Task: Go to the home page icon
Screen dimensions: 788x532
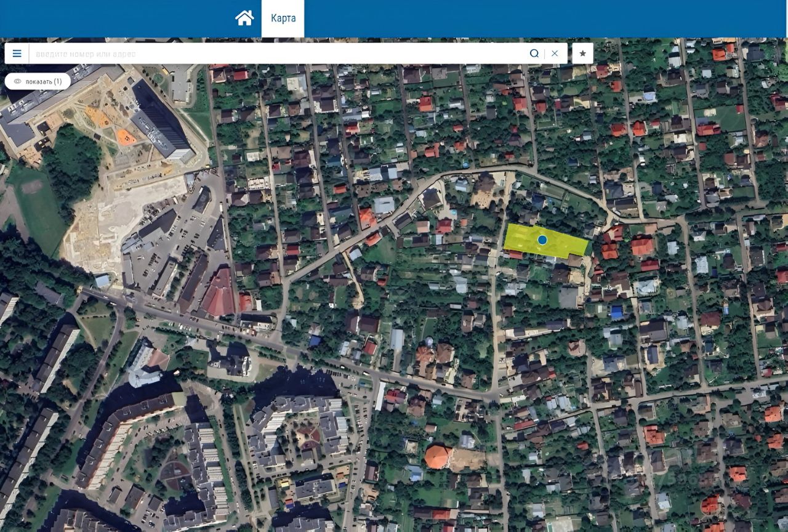Action: (244, 18)
